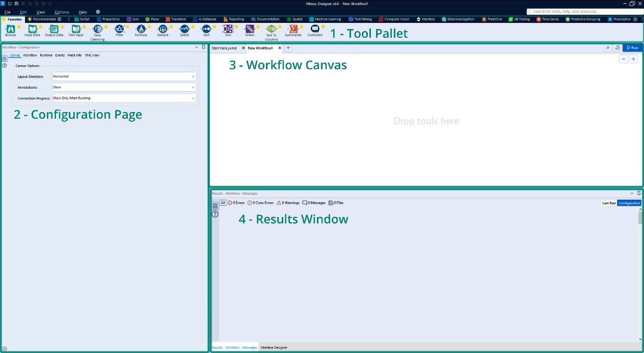Click the Save icon in title bar
This screenshot has height=353, width=644.
point(17,4)
